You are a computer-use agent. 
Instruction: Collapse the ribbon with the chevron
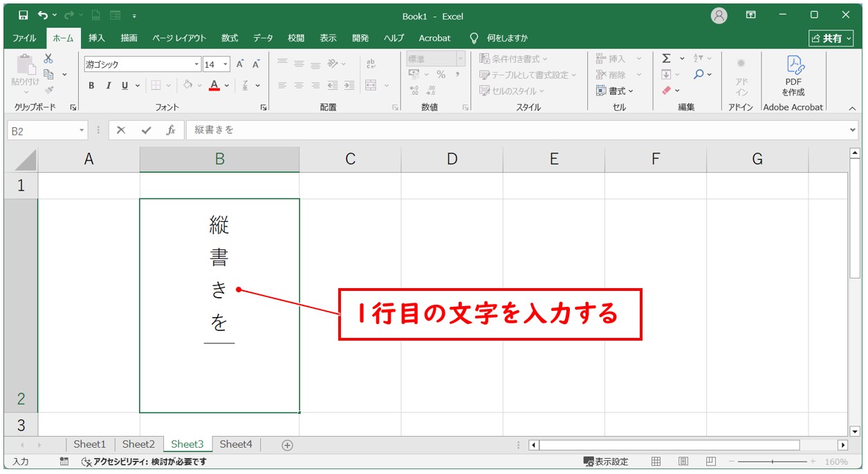click(852, 108)
